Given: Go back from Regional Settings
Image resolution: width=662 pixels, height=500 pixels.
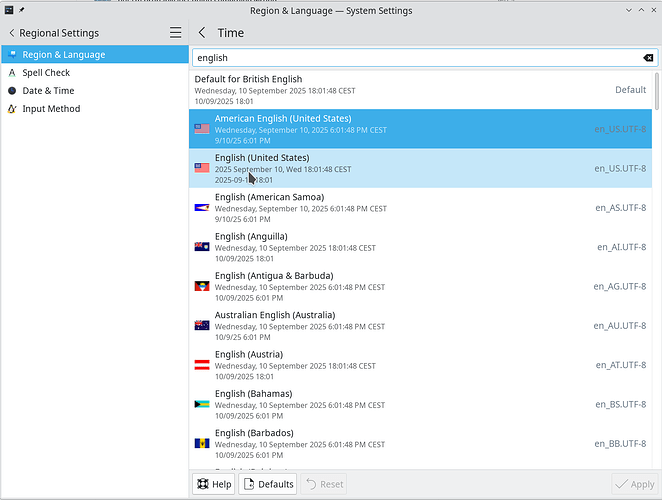Looking at the screenshot, I should pos(12,33).
